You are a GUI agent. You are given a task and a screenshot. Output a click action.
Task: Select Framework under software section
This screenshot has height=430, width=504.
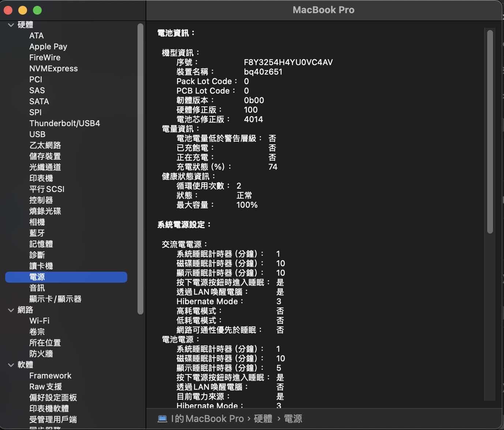point(50,376)
